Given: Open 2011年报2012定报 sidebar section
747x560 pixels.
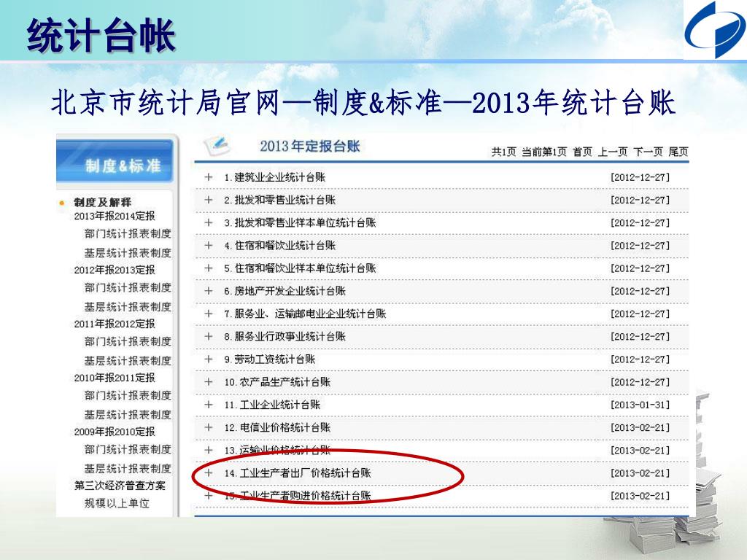Looking at the screenshot, I should tap(115, 324).
